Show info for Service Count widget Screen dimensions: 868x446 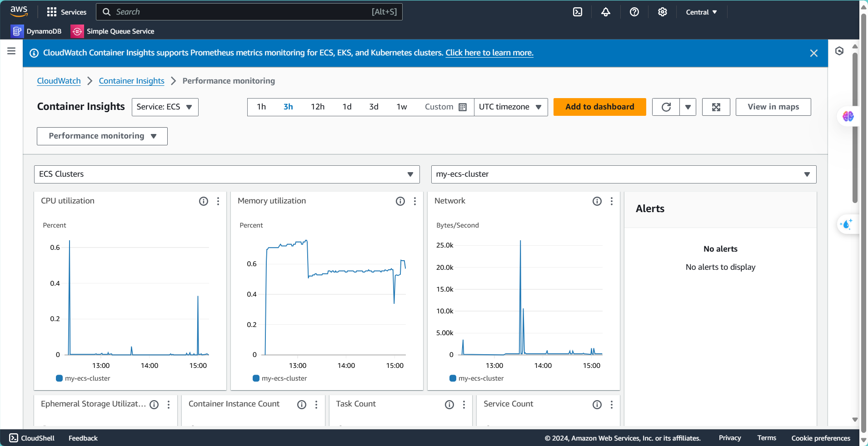click(597, 405)
